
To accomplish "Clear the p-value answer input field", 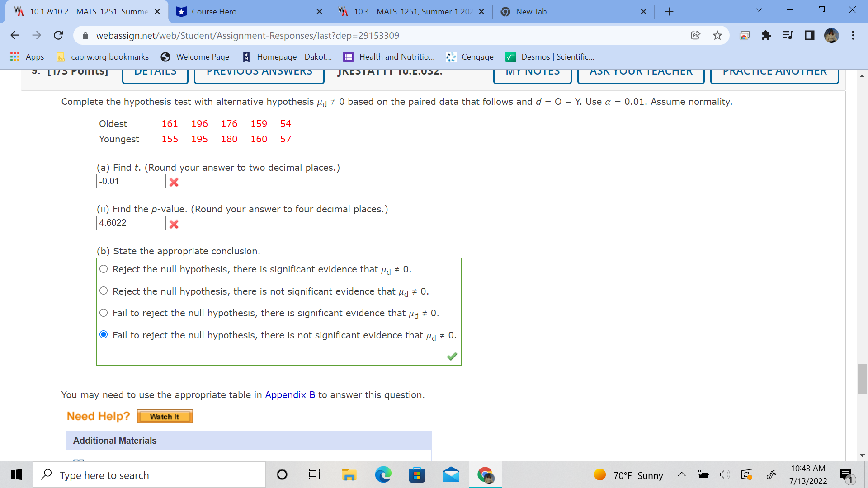I will pyautogui.click(x=131, y=223).
